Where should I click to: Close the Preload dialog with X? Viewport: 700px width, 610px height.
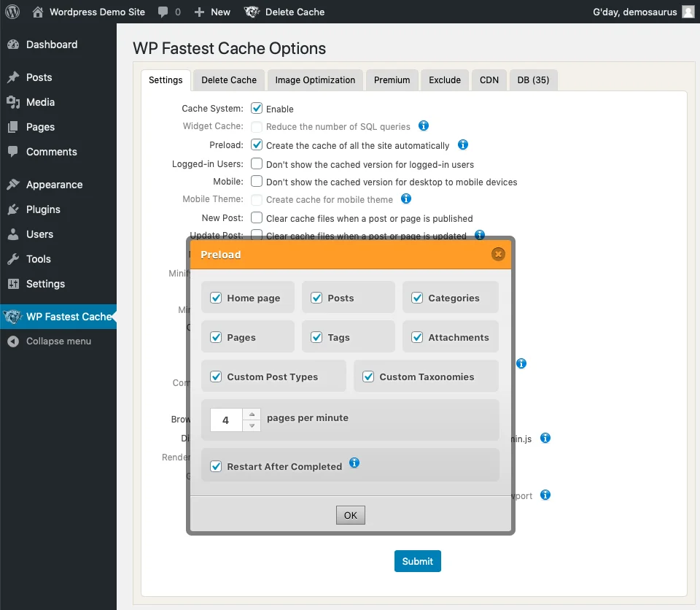tap(498, 254)
